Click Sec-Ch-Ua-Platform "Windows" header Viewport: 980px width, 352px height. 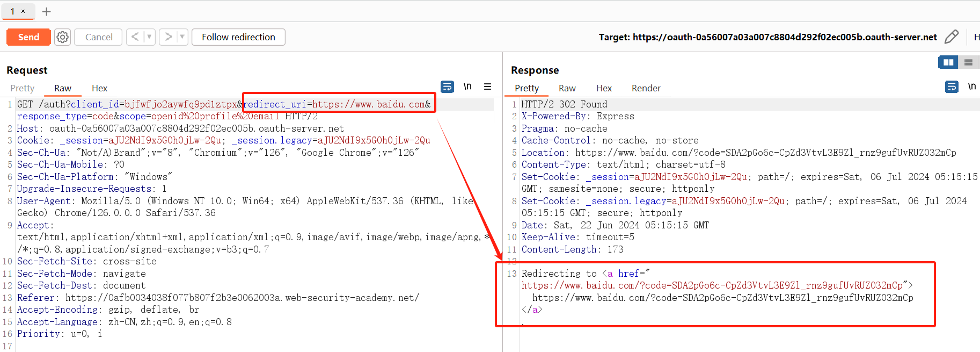(94, 177)
